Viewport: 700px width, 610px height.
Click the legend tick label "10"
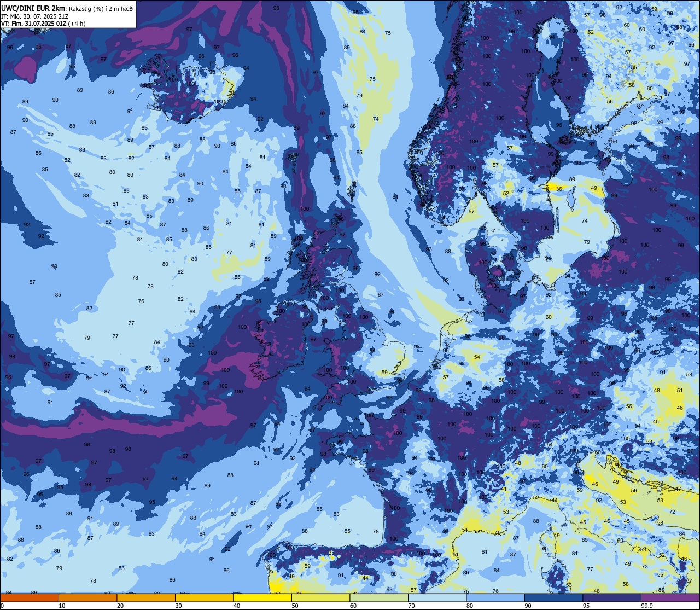(x=62, y=606)
